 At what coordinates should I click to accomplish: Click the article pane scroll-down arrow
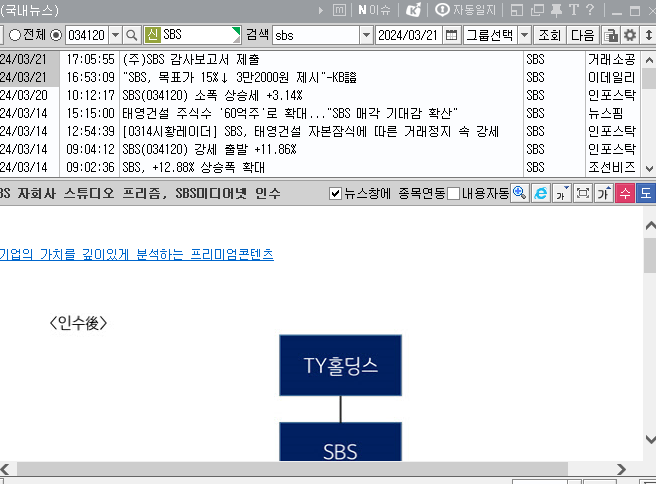coord(650,439)
